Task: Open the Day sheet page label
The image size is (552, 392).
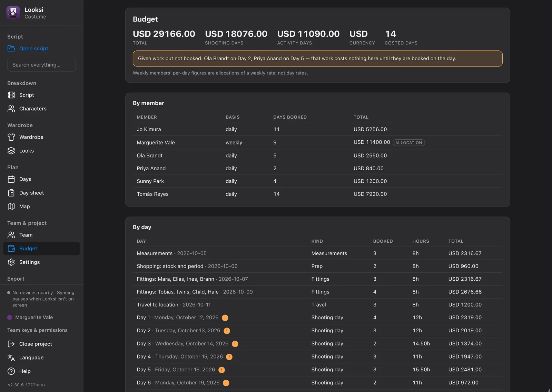Action: point(32,193)
